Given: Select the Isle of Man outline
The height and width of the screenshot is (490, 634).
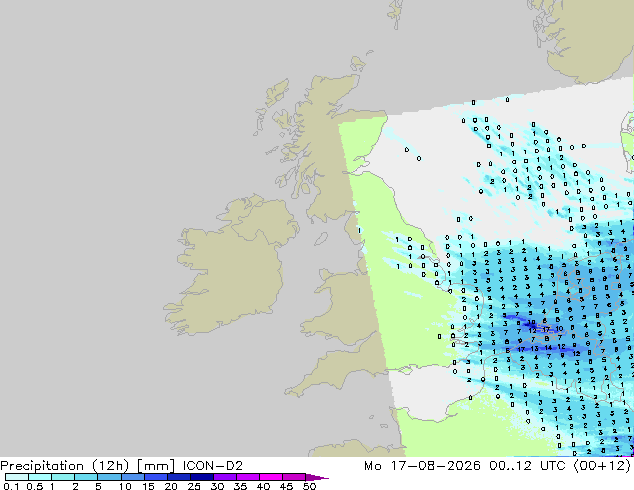Looking at the screenshot, I should click(x=321, y=239).
